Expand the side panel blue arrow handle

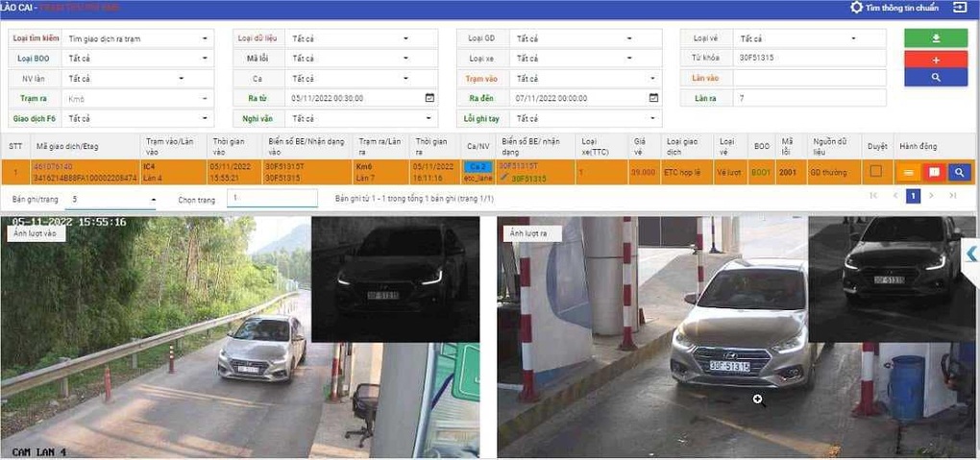click(x=971, y=254)
